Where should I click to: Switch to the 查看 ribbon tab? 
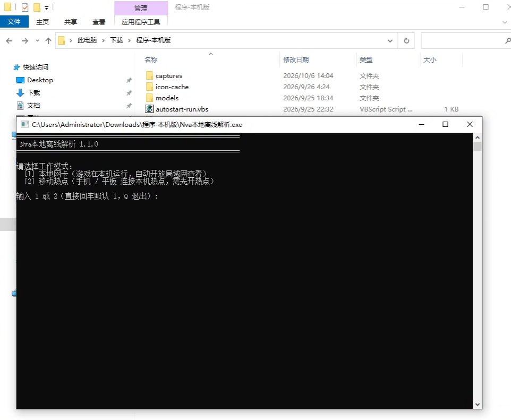coord(99,22)
